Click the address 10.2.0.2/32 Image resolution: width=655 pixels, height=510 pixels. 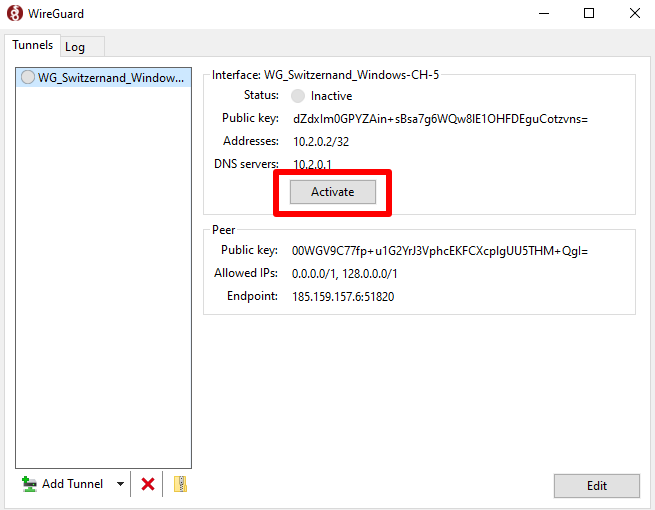[x=321, y=142]
